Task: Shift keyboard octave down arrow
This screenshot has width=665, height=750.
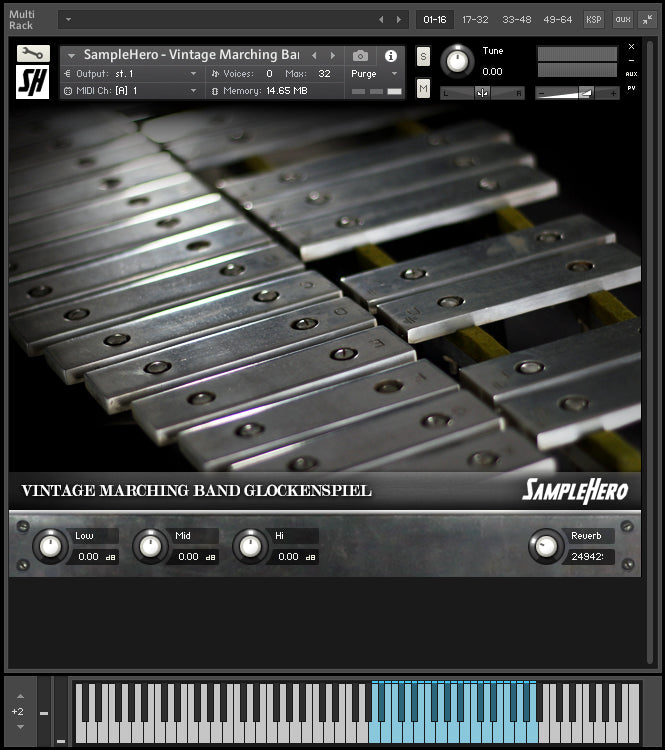Action: [x=20, y=727]
